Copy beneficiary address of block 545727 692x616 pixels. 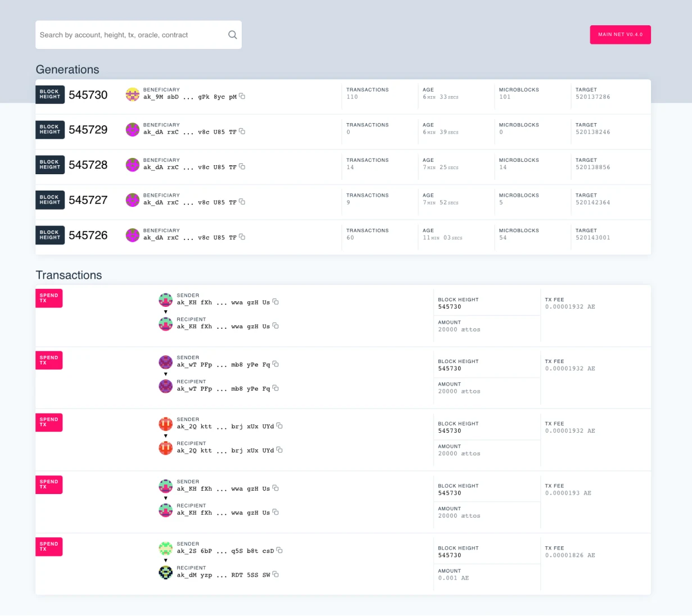pyautogui.click(x=242, y=202)
